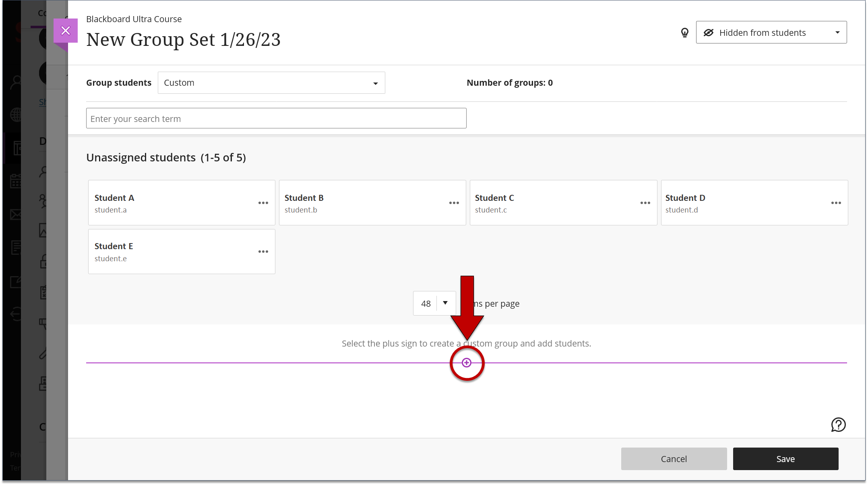Viewport: 868px width, 485px height.
Task: Click the Cancel button
Action: [x=674, y=458]
